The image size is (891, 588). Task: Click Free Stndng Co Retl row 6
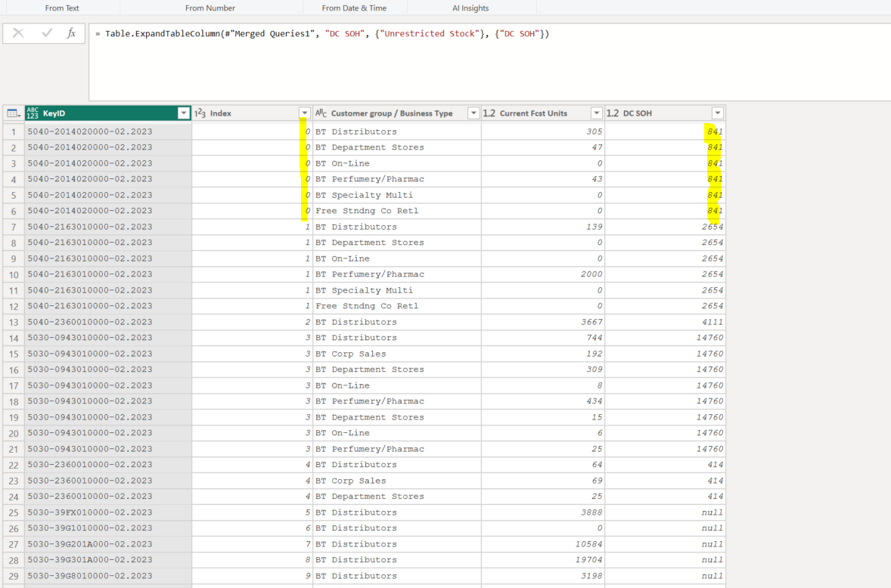pos(396,211)
